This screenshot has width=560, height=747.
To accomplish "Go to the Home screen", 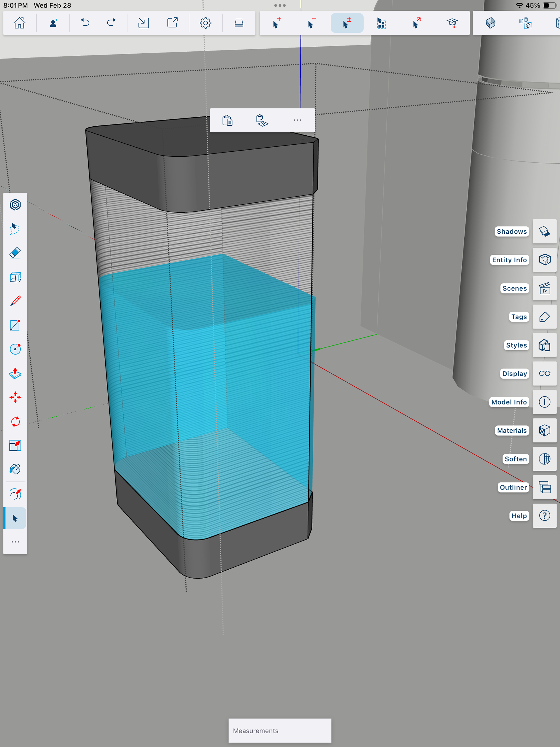I will point(19,23).
